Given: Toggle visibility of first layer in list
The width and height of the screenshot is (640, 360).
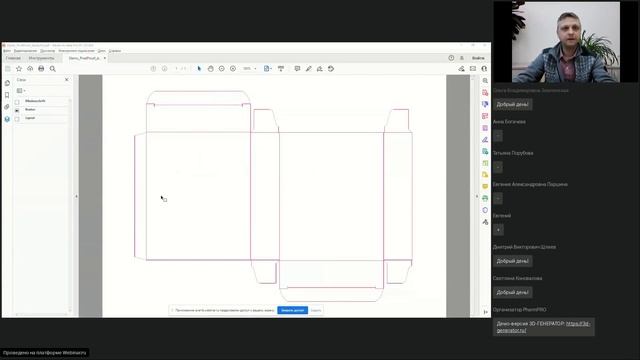Looking at the screenshot, I should (17, 102).
